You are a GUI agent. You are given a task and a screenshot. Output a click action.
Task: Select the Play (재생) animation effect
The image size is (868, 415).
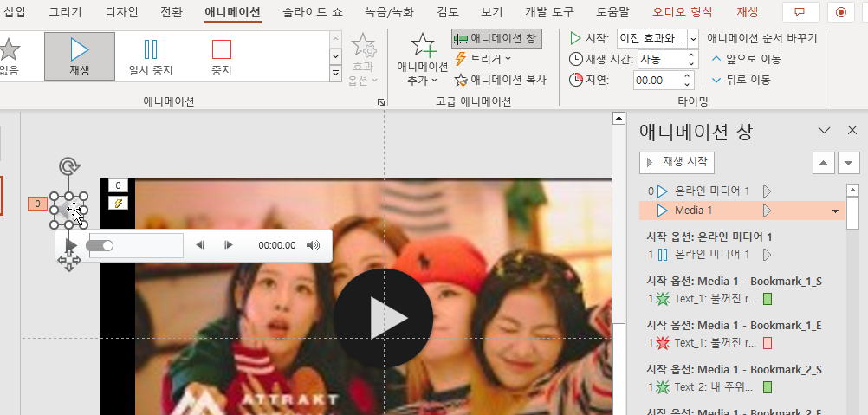coord(80,56)
